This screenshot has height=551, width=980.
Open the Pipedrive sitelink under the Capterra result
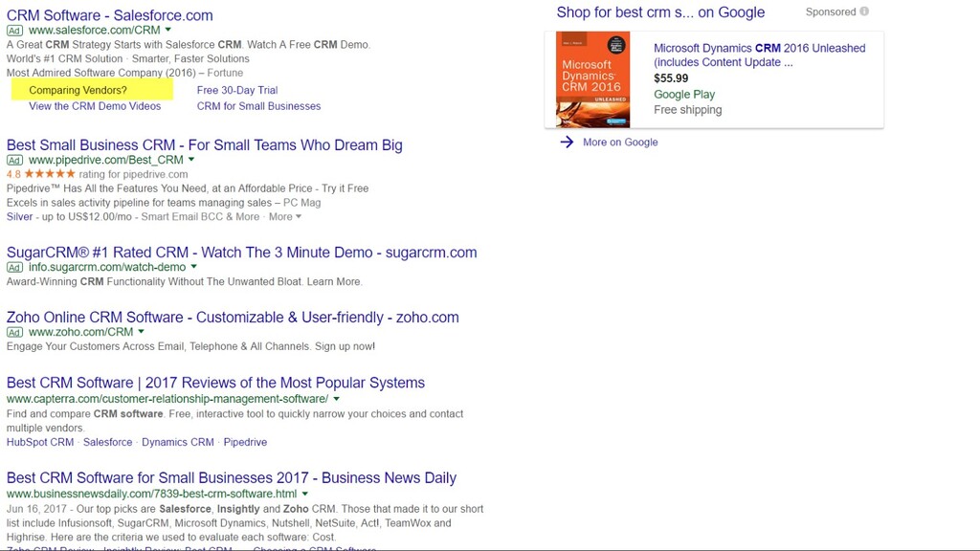click(245, 442)
